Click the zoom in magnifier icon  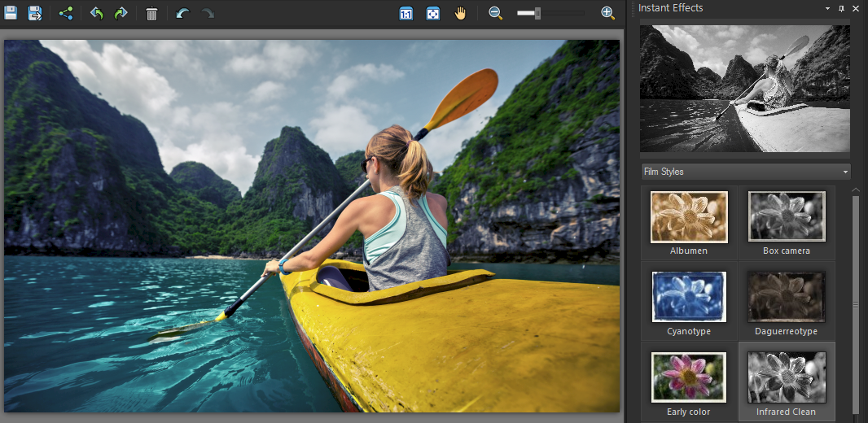coord(607,13)
